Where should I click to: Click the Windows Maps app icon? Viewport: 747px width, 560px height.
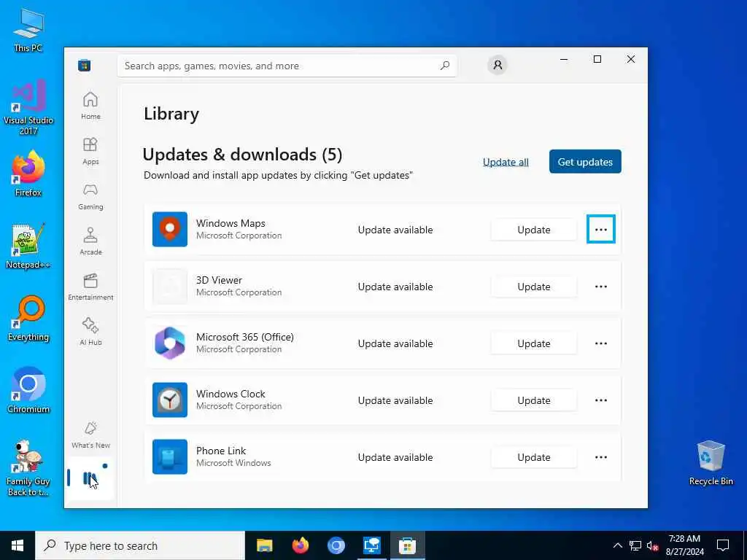coord(169,229)
